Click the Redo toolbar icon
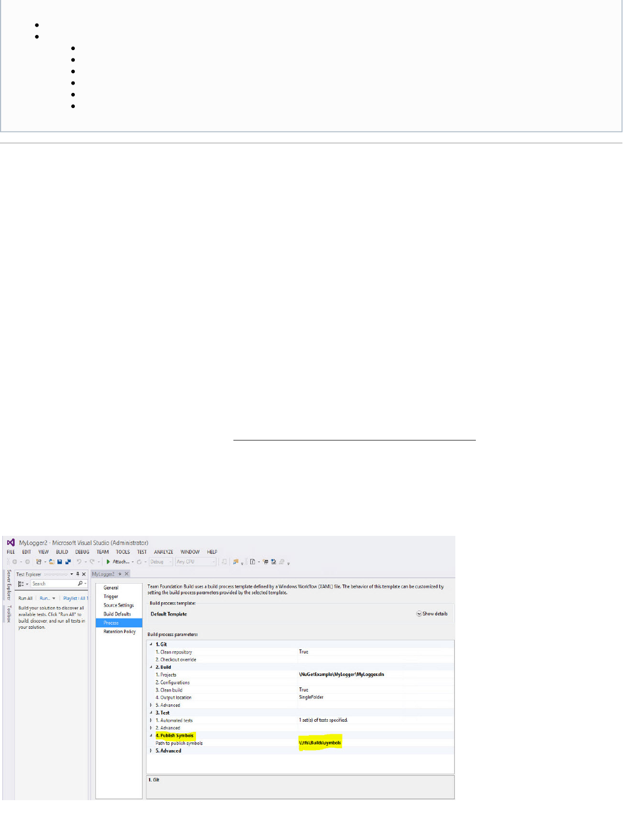The image size is (623, 840). (92, 562)
